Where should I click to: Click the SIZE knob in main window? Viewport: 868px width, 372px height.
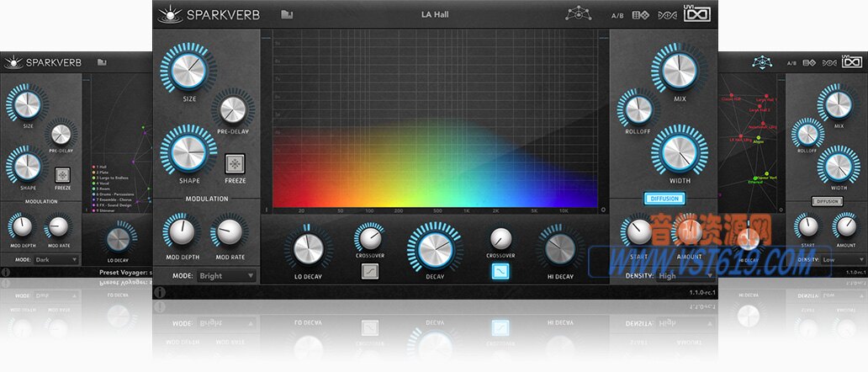[x=188, y=69]
